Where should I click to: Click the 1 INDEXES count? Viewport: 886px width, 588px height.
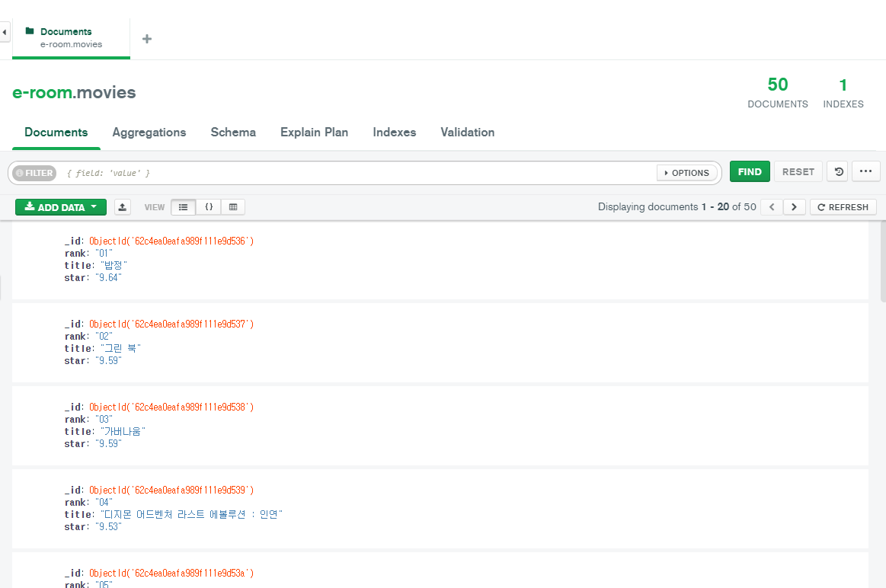tap(843, 93)
